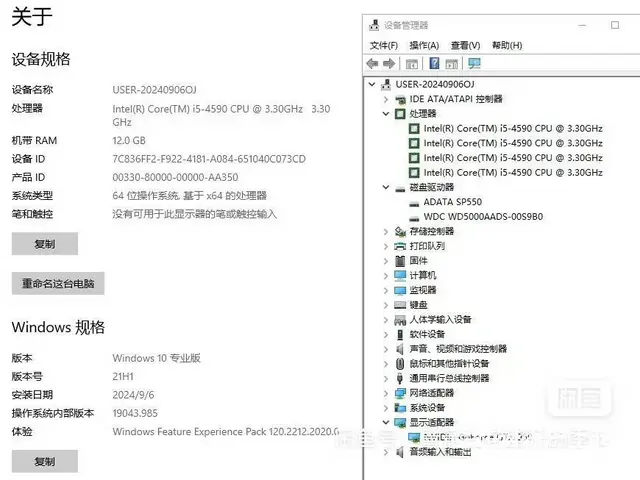Select the first Intel Core i5-4590 processor entry

coord(513,129)
